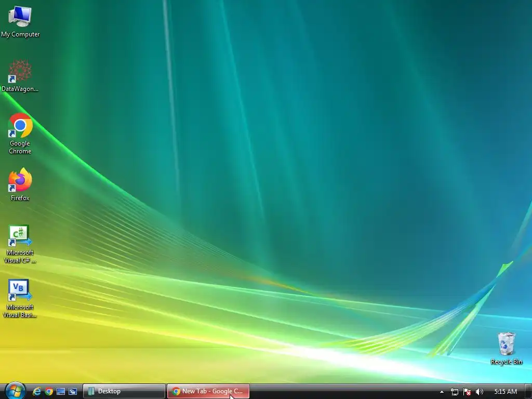Image resolution: width=532 pixels, height=399 pixels.
Task: Click the Show Desktop quick launch icon
Action: point(61,392)
